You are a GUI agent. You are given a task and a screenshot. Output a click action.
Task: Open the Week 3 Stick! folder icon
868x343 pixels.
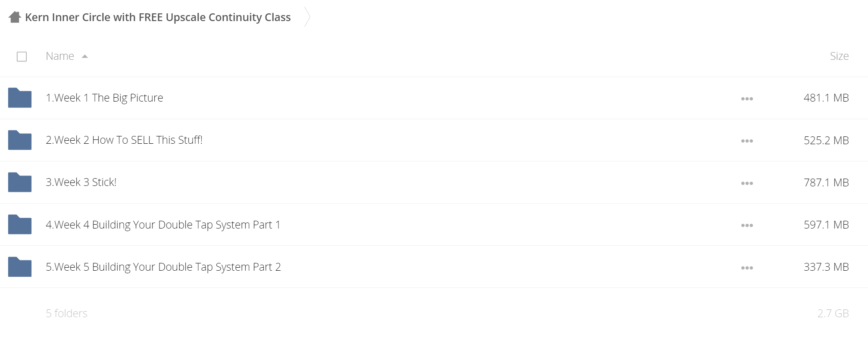click(20, 182)
